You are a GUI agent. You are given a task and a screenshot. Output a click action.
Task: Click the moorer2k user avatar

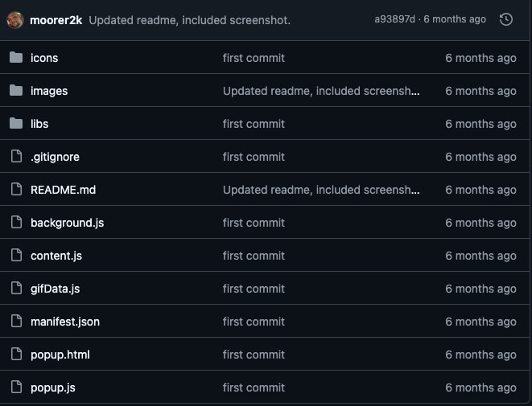click(x=15, y=19)
